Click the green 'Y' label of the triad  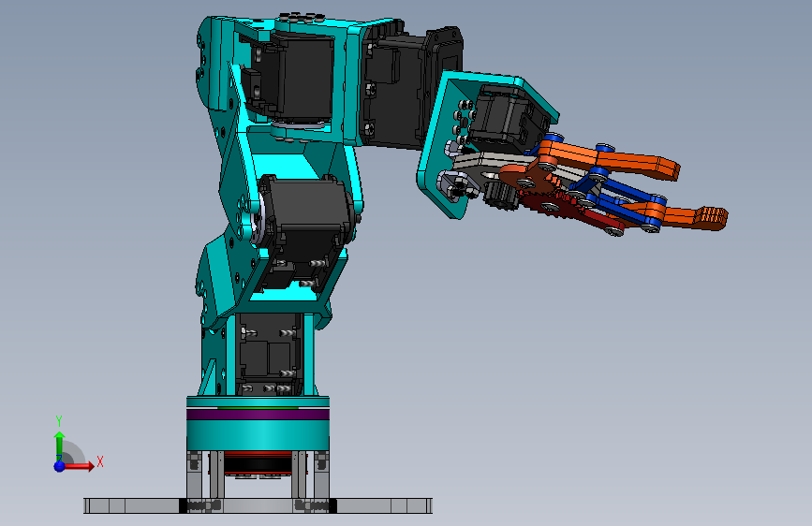(59, 421)
